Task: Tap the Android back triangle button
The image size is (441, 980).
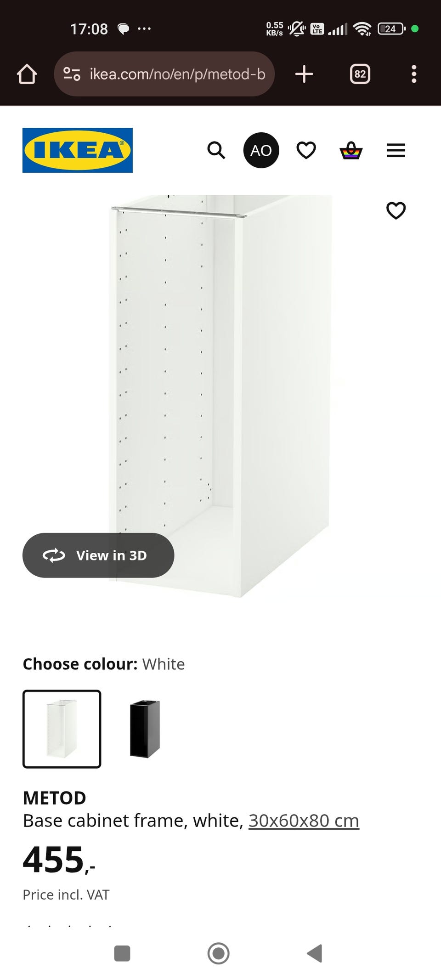Action: tap(315, 953)
